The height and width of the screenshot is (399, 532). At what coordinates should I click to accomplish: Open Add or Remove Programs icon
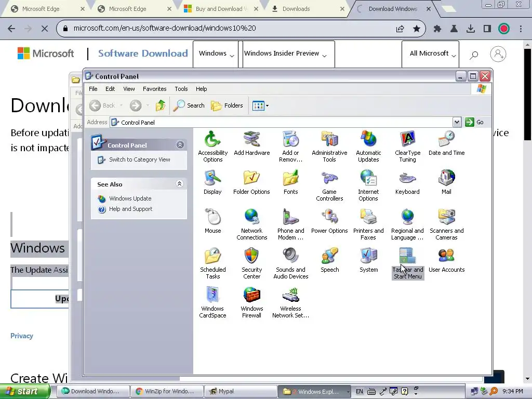(x=291, y=147)
